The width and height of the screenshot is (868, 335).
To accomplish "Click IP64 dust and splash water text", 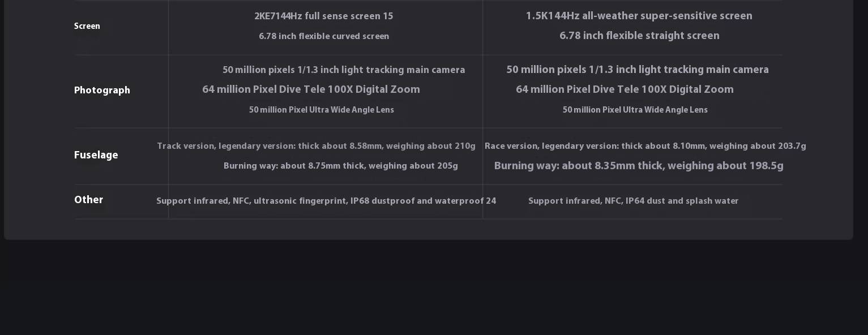I will 633,201.
